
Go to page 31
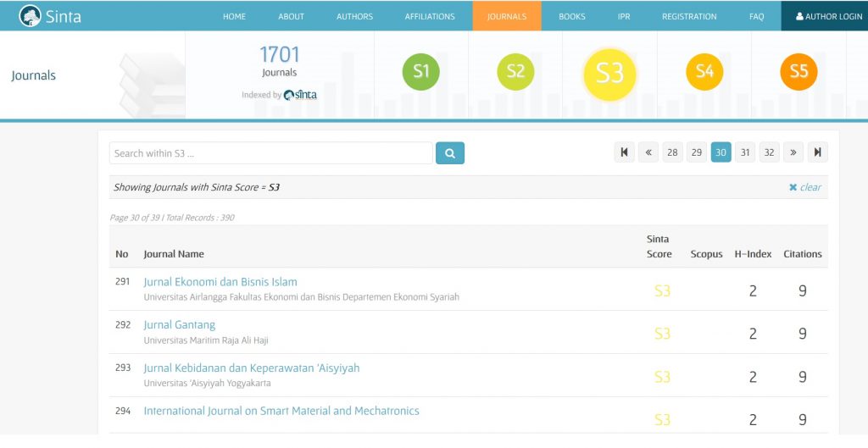tap(745, 152)
